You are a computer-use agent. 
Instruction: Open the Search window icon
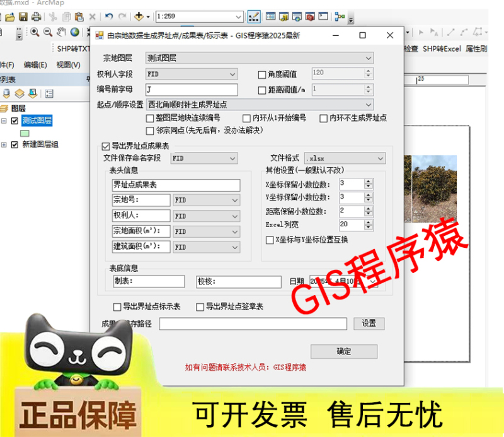point(297,16)
